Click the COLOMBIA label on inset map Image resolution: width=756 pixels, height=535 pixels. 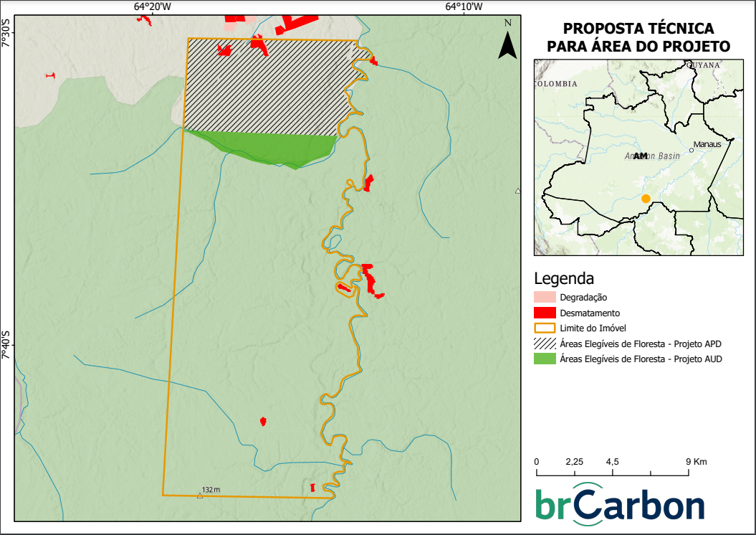(555, 84)
